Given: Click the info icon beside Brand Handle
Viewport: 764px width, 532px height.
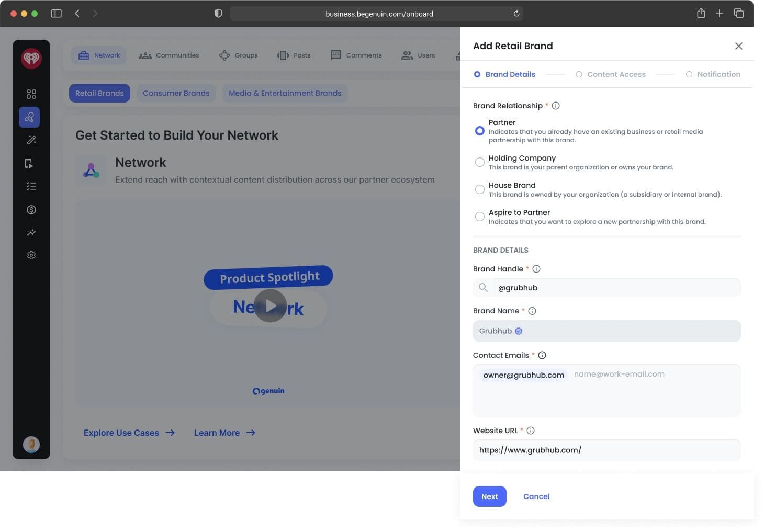Looking at the screenshot, I should point(536,269).
